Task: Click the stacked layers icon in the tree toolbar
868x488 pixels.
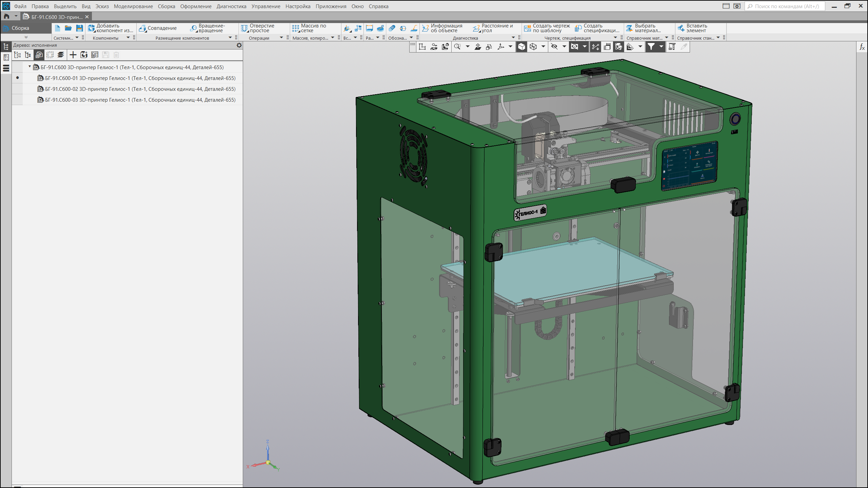Action: [x=61, y=55]
